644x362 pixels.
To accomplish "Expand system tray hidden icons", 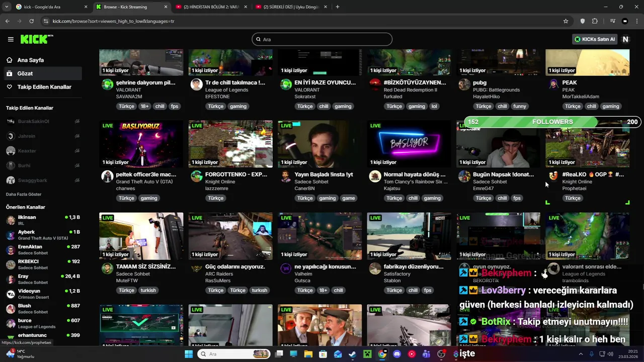I will 581,354.
